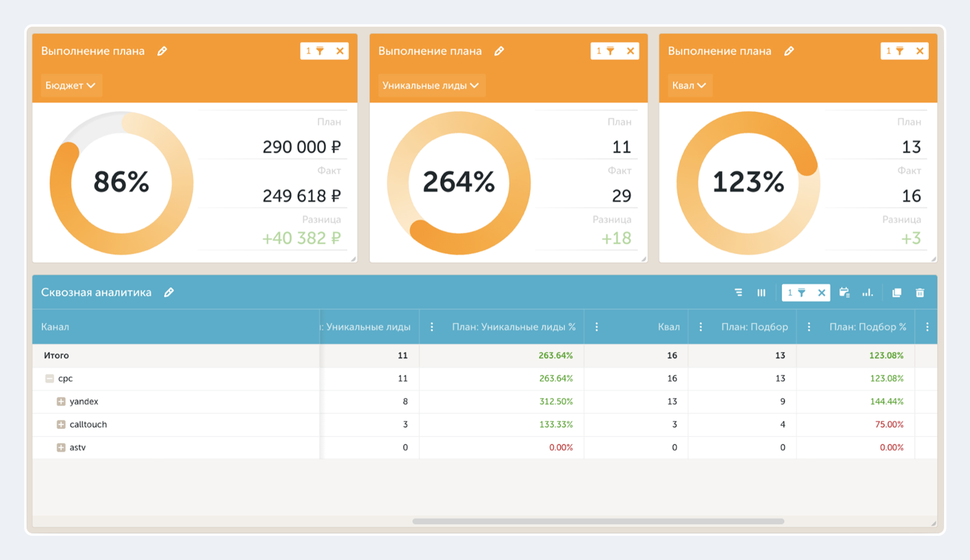
Task: Expand the yandex channel row
Action: 61,402
